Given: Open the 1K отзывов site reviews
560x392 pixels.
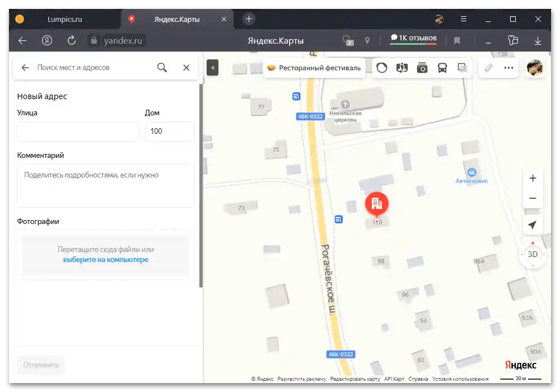Looking at the screenshot, I should coord(413,38).
